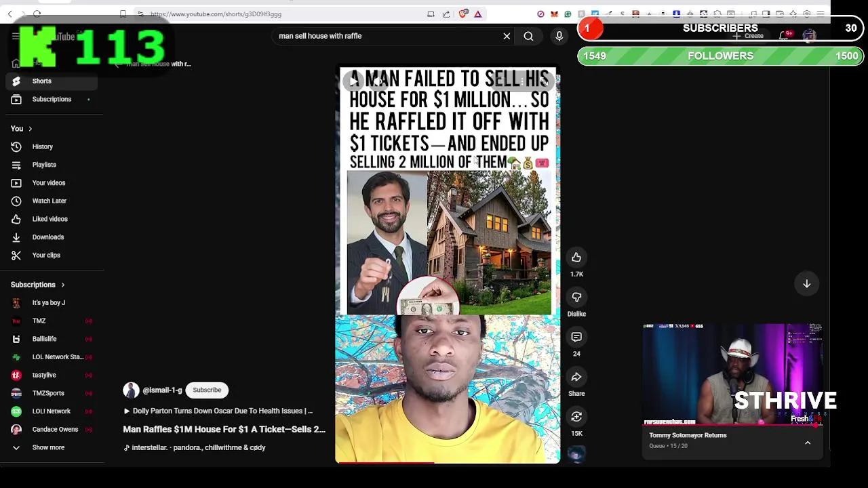The image size is (868, 488).
Task: Open Candace Owens channel
Action: click(52, 430)
